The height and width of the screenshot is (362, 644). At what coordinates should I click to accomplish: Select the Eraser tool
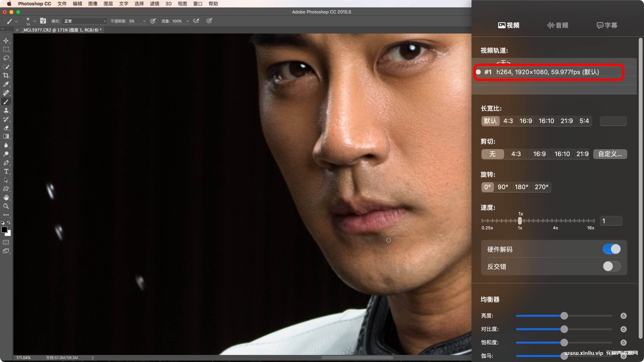tap(6, 128)
